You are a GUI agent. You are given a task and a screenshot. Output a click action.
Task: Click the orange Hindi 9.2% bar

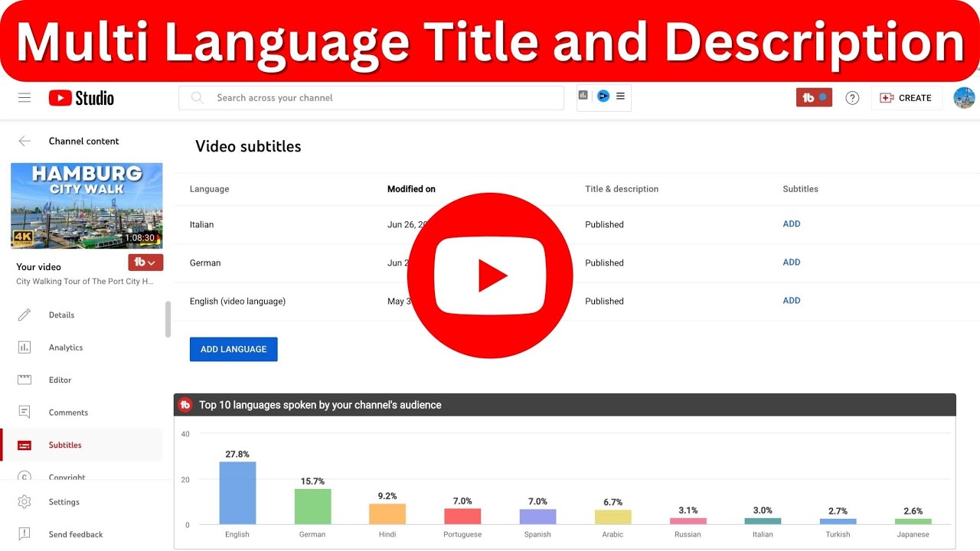(387, 514)
